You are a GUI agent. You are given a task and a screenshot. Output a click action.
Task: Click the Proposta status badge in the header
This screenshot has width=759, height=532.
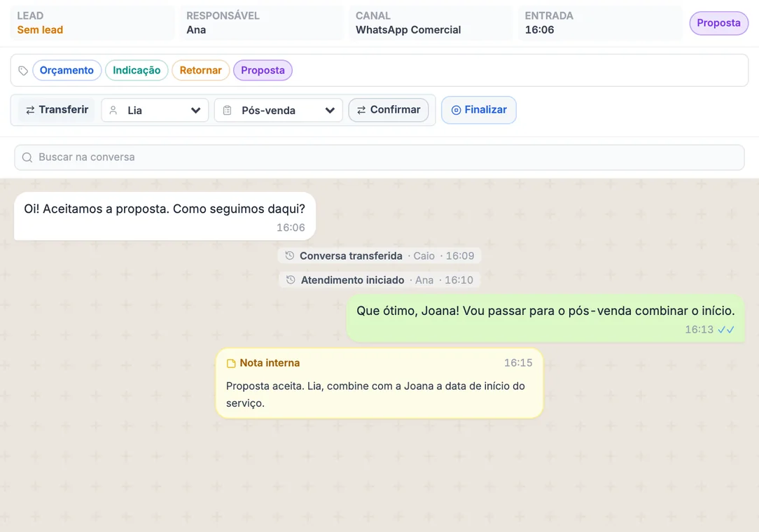pos(719,23)
